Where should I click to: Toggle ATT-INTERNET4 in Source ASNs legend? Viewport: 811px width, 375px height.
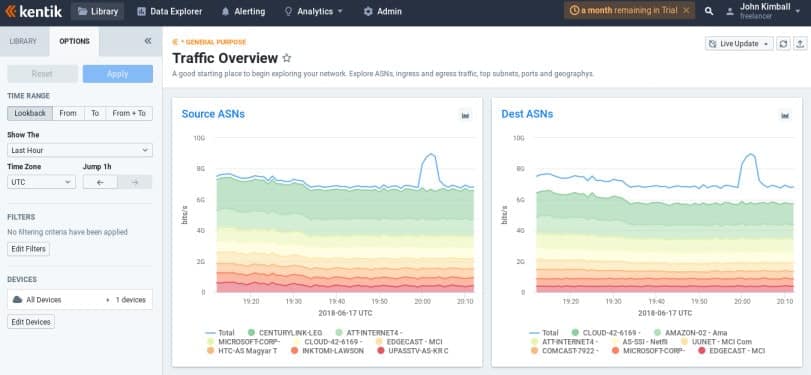pyautogui.click(x=368, y=333)
